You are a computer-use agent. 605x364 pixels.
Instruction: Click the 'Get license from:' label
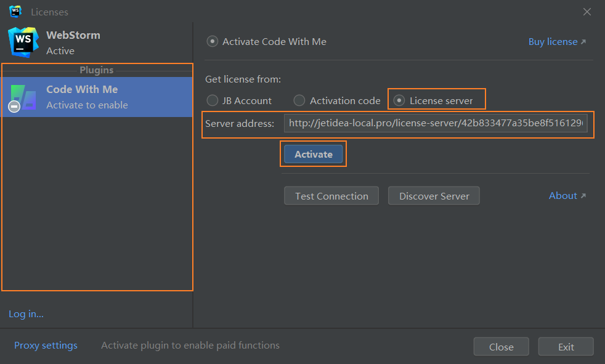click(x=243, y=79)
